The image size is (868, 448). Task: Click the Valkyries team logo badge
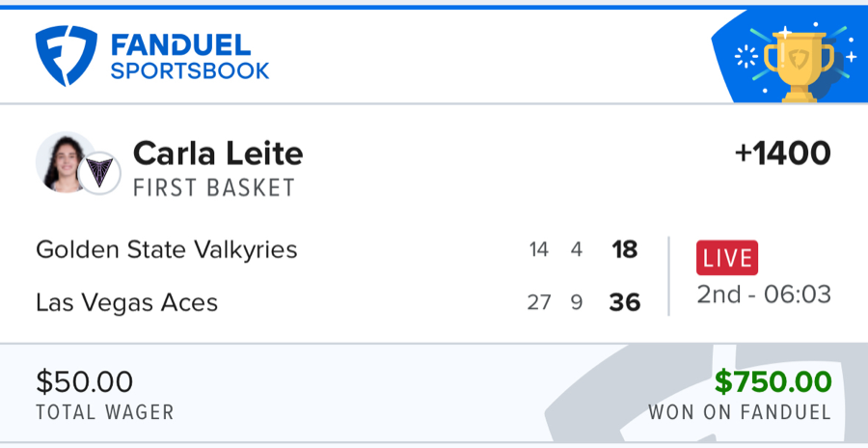click(x=99, y=174)
